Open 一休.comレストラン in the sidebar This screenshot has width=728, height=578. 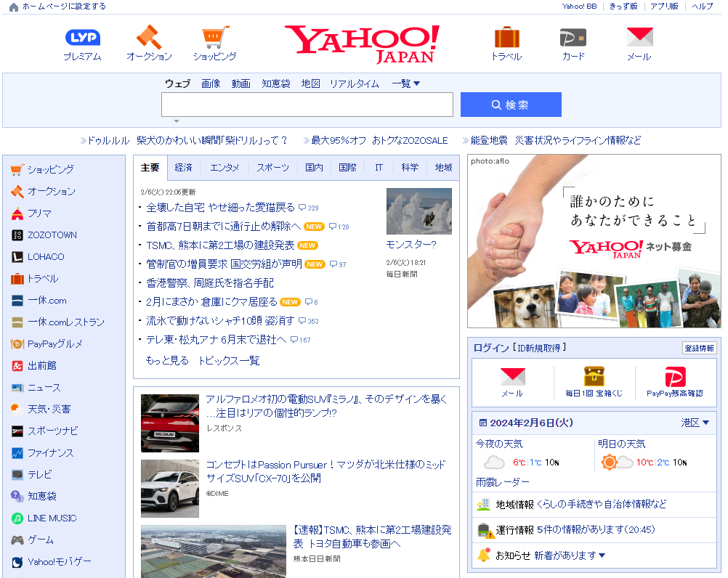pos(66,322)
